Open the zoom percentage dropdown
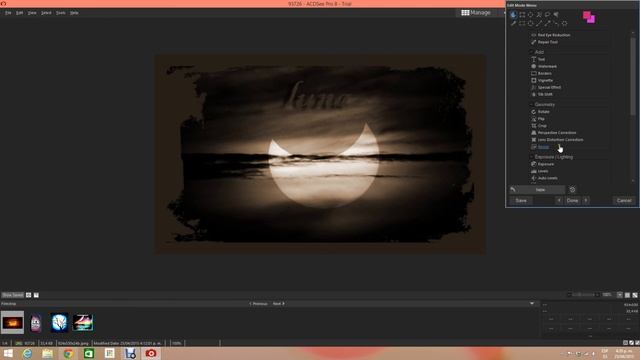640x360 pixels. (619, 295)
